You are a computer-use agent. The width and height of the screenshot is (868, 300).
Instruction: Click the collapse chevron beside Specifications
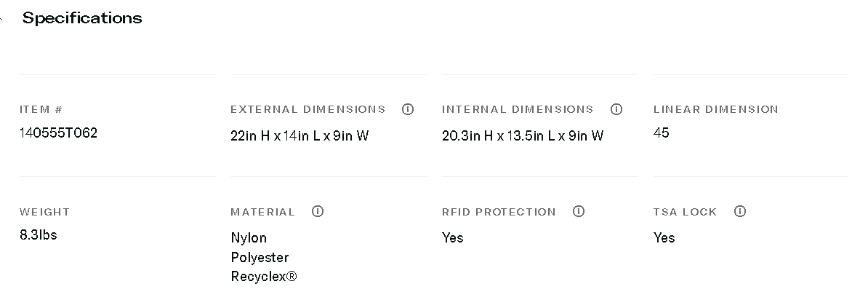2,19
